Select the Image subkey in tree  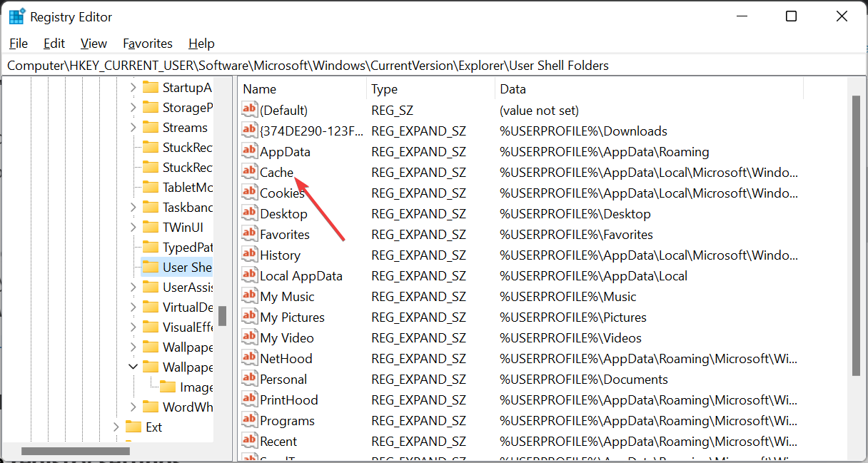pos(196,387)
